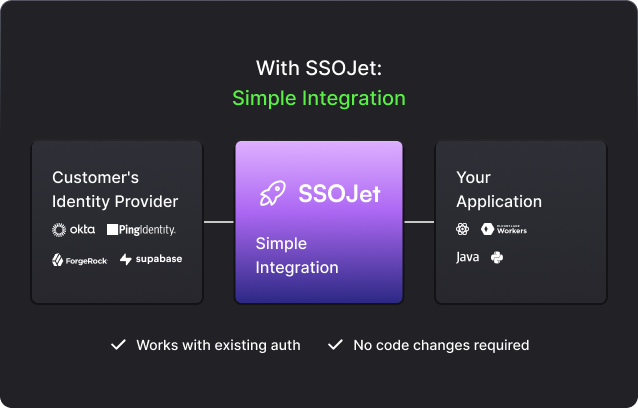Click the PingIdentity logo
638x408 pixels.
pyautogui.click(x=141, y=229)
